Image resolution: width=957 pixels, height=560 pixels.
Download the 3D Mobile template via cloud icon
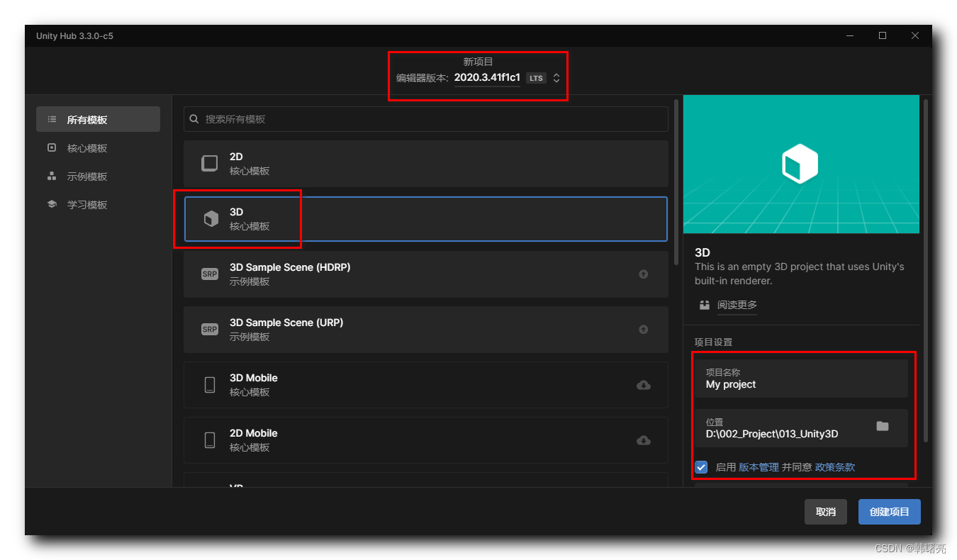click(644, 385)
